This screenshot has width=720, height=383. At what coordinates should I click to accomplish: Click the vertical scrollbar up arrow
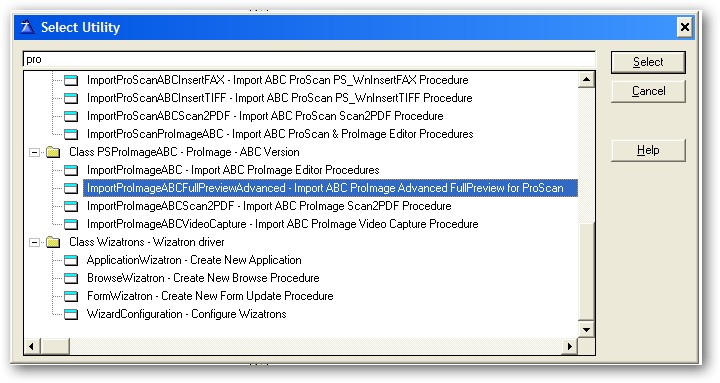586,79
